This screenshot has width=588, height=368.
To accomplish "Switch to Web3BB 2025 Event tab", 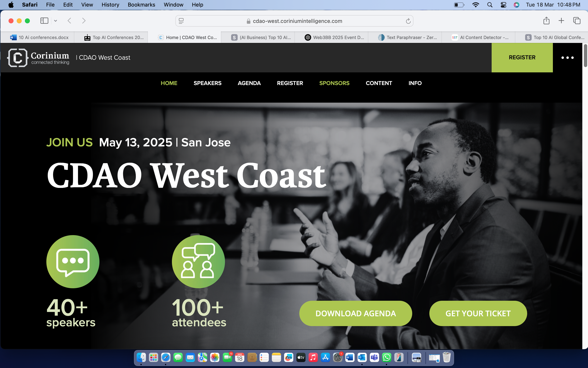I will click(331, 37).
